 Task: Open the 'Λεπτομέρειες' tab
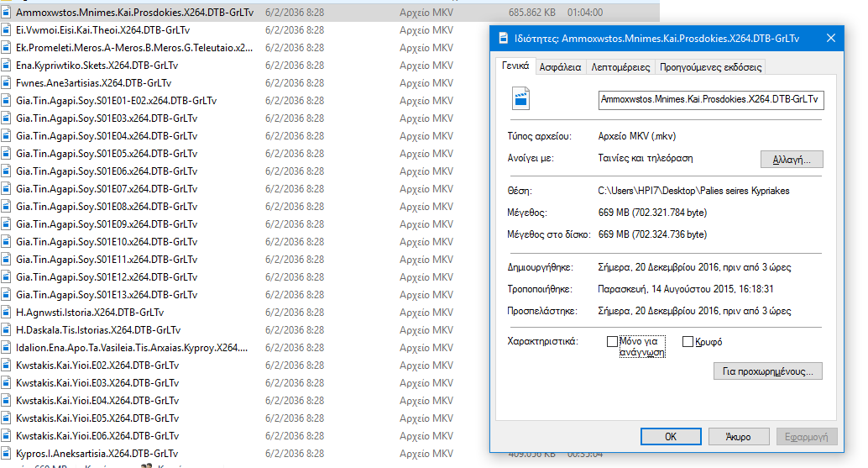click(620, 67)
